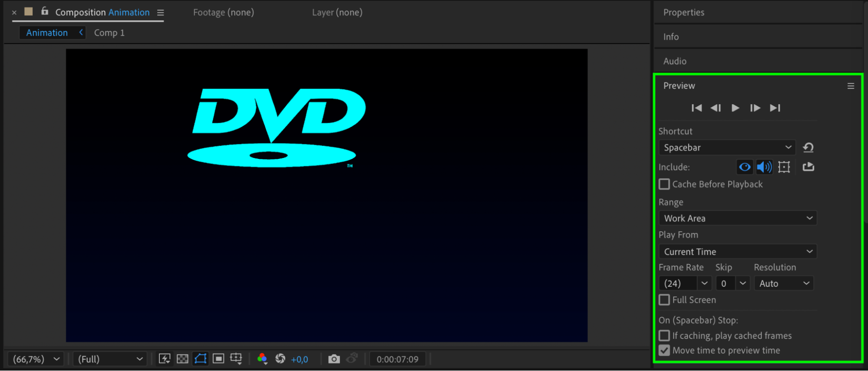This screenshot has width=868, height=371.
Task: Switch to the Layer (none) tab
Action: 337,13
